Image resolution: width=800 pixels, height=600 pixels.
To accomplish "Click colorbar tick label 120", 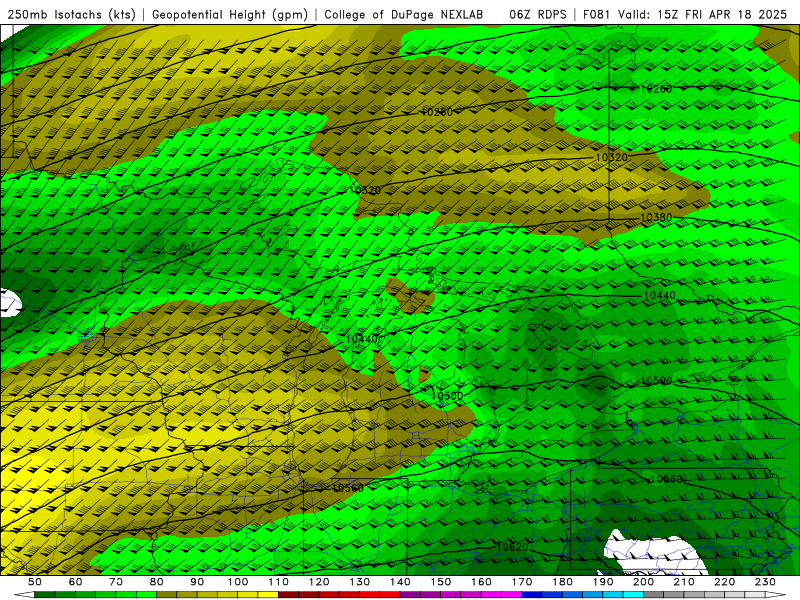I will tap(319, 582).
